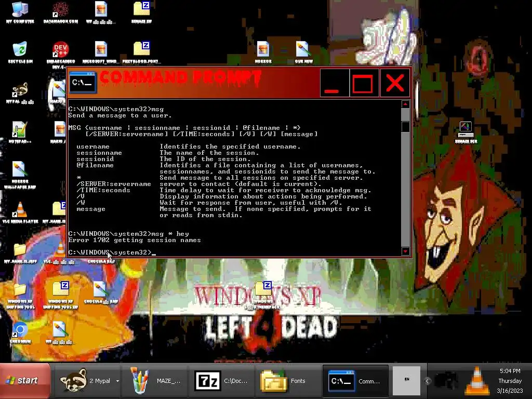Open My Computer desktop icon

[x=20, y=12]
